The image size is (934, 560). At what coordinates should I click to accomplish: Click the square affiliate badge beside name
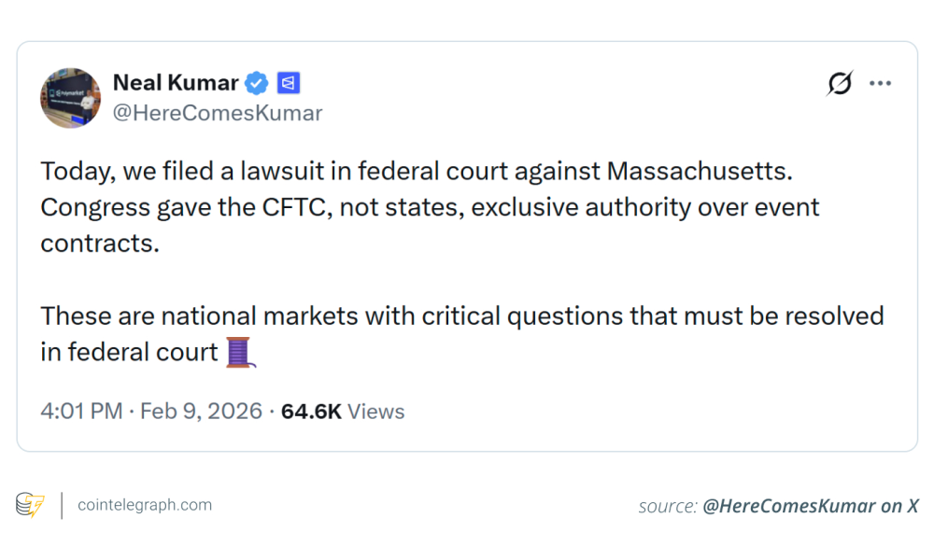(288, 83)
